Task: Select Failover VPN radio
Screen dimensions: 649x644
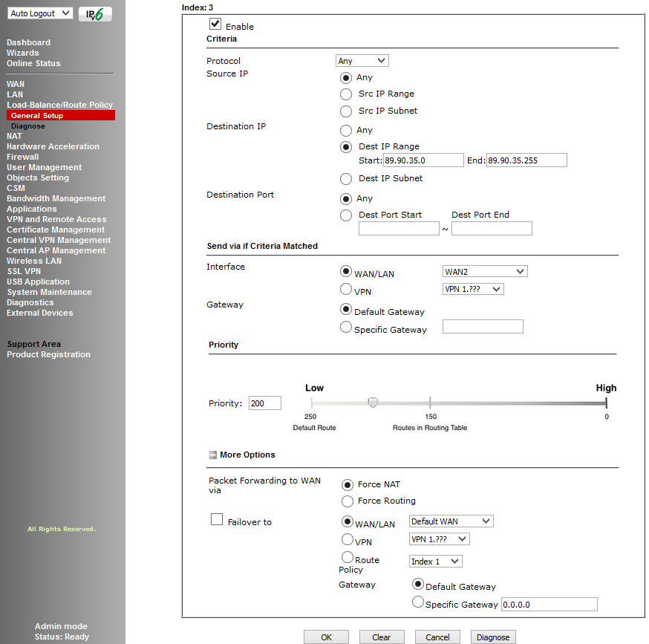Action: click(x=348, y=539)
